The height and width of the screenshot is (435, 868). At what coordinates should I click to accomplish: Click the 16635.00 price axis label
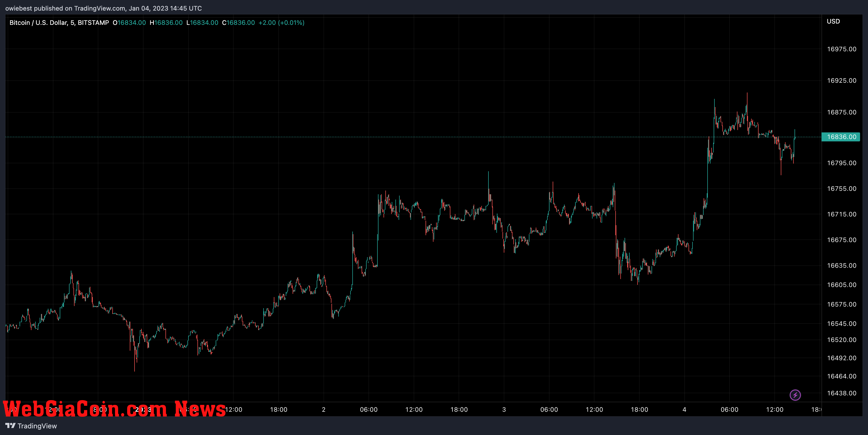841,266
